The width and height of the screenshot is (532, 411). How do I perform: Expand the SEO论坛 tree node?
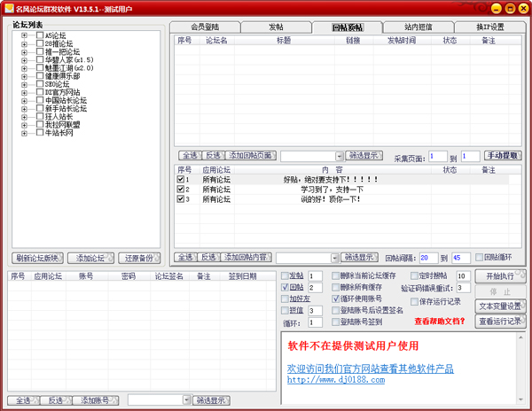(x=24, y=84)
